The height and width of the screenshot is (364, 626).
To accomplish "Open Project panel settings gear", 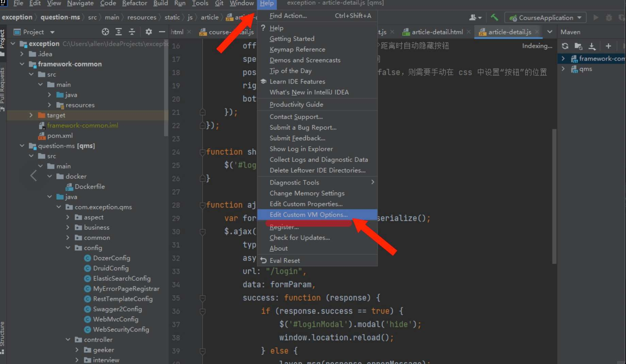I will tap(149, 32).
